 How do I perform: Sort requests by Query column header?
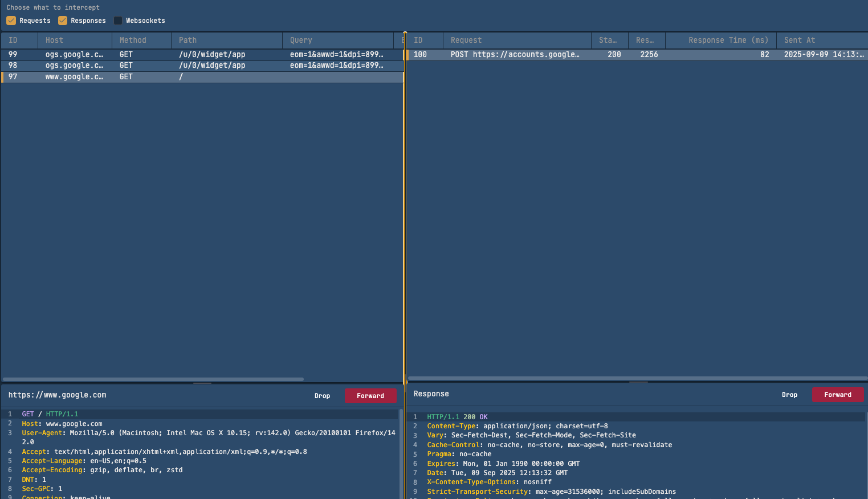(338, 40)
